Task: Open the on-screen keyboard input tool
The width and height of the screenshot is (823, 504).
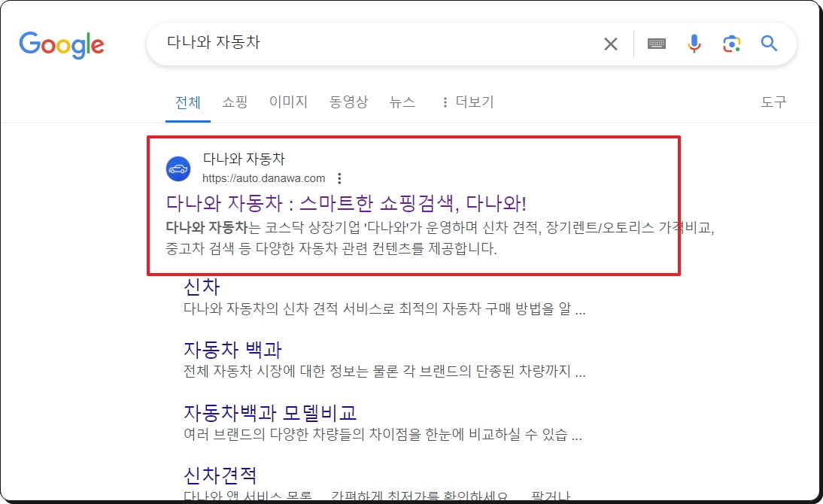Action: point(657,44)
